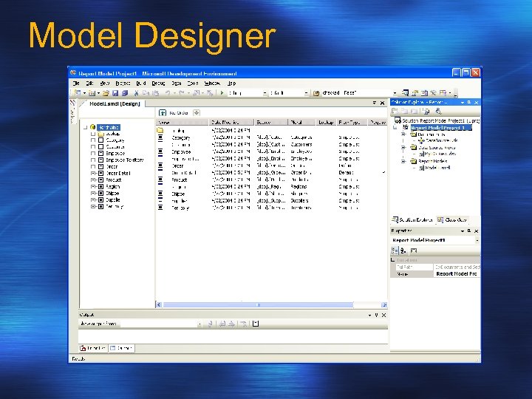Image resolution: width=532 pixels, height=399 pixels.
Task: Click the Cut scissors icon in toolbar
Action: tap(137, 92)
